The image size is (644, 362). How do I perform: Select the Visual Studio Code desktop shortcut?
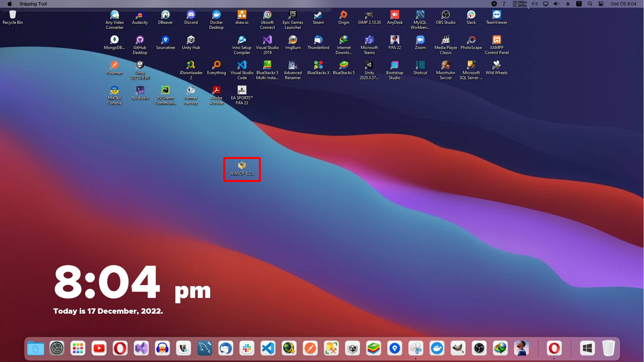(x=242, y=70)
